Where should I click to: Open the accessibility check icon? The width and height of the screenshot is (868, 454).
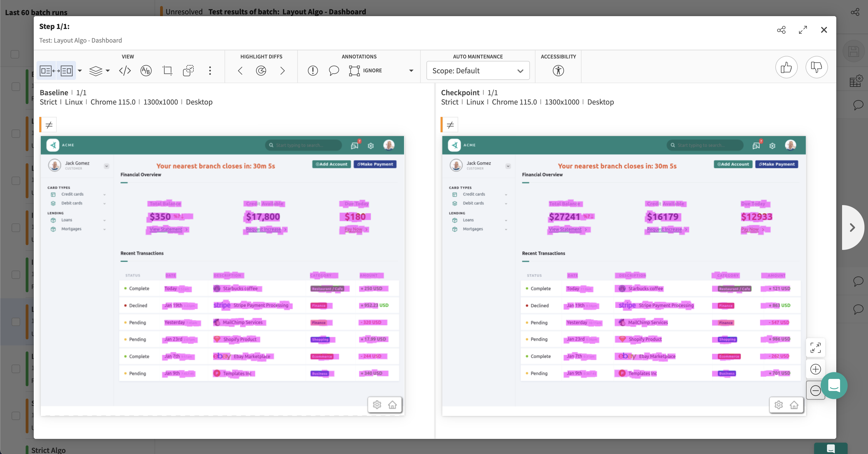(558, 71)
